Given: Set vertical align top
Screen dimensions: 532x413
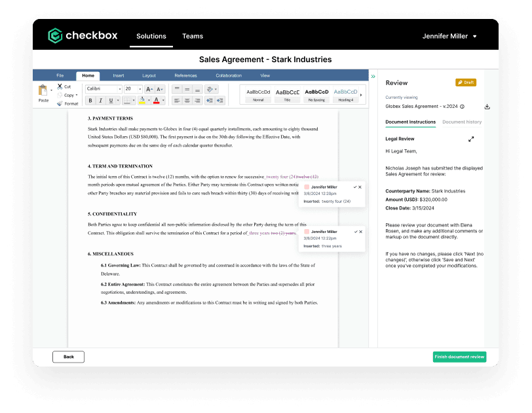Looking at the screenshot, I should tap(177, 89).
